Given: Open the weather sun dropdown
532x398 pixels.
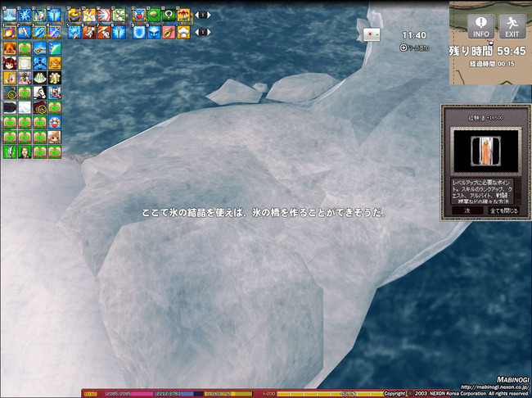Looking at the screenshot, I should [x=372, y=34].
